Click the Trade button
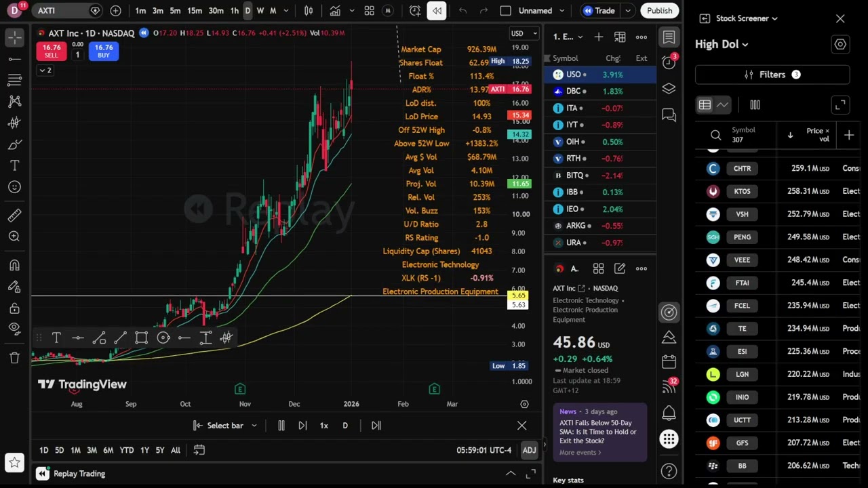868x488 pixels. pyautogui.click(x=599, y=11)
